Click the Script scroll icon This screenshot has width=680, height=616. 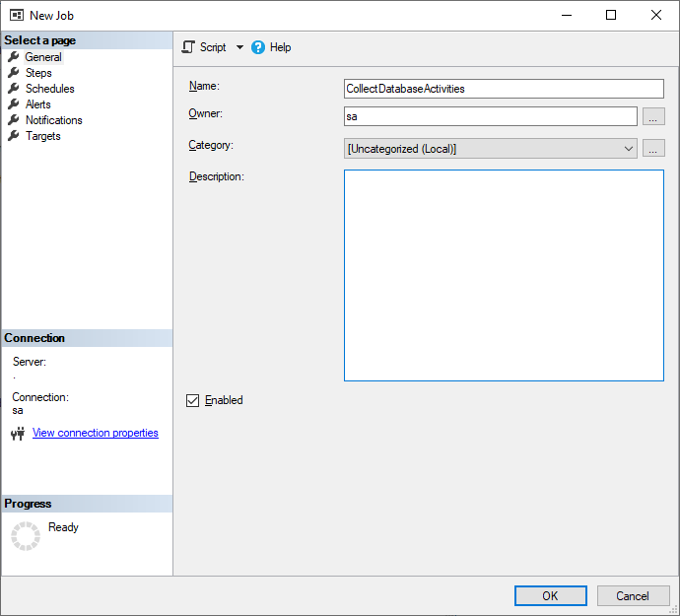188,47
